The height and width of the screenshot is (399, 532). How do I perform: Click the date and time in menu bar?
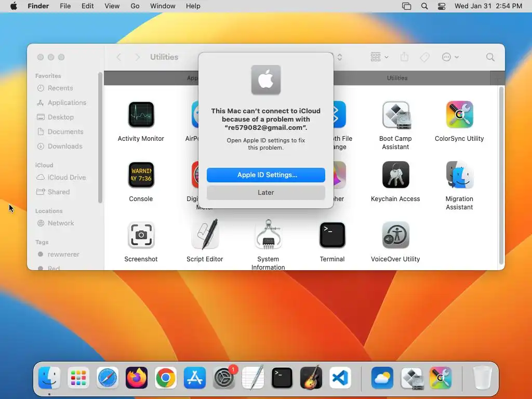(488, 6)
